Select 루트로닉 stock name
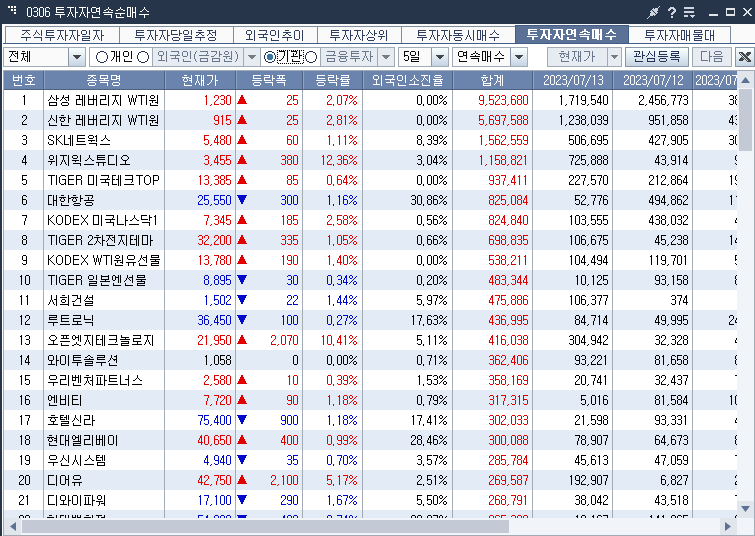755x536 pixels. point(71,320)
